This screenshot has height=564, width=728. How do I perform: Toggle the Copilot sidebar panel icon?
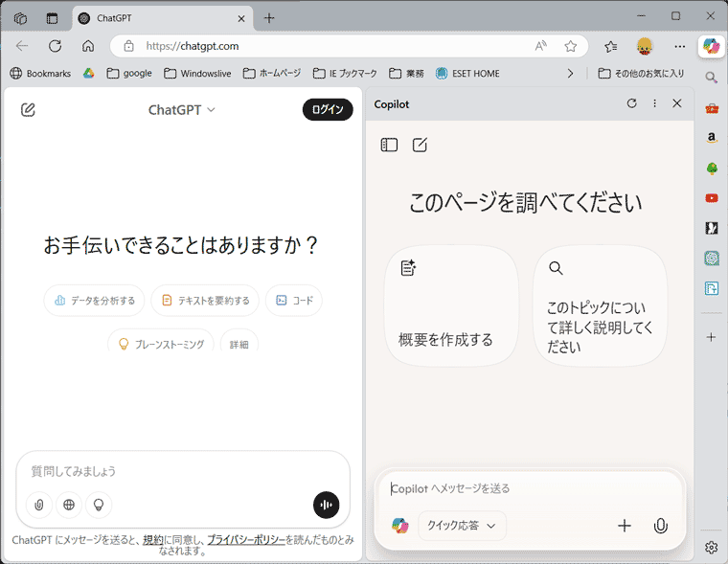pyautogui.click(x=389, y=146)
